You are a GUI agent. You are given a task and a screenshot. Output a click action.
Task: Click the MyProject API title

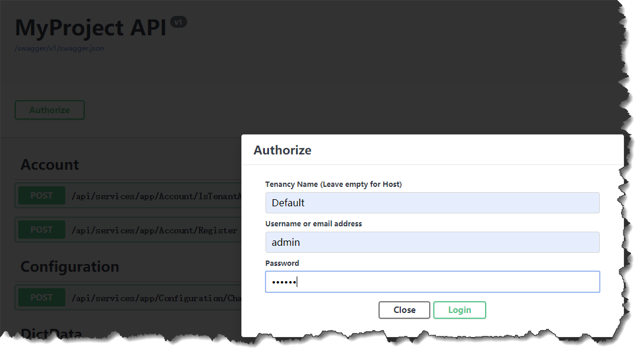[x=91, y=28]
